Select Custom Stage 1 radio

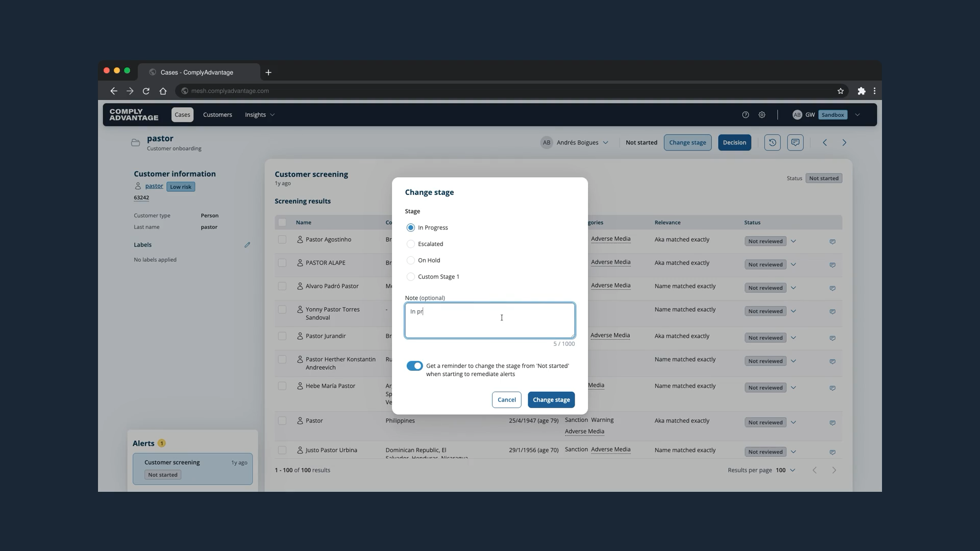[x=410, y=277]
